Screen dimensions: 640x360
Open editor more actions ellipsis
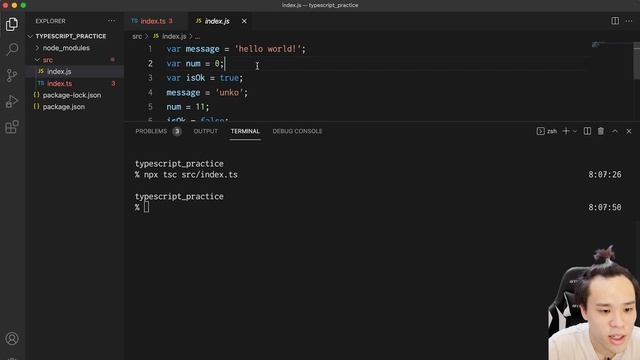click(x=629, y=21)
